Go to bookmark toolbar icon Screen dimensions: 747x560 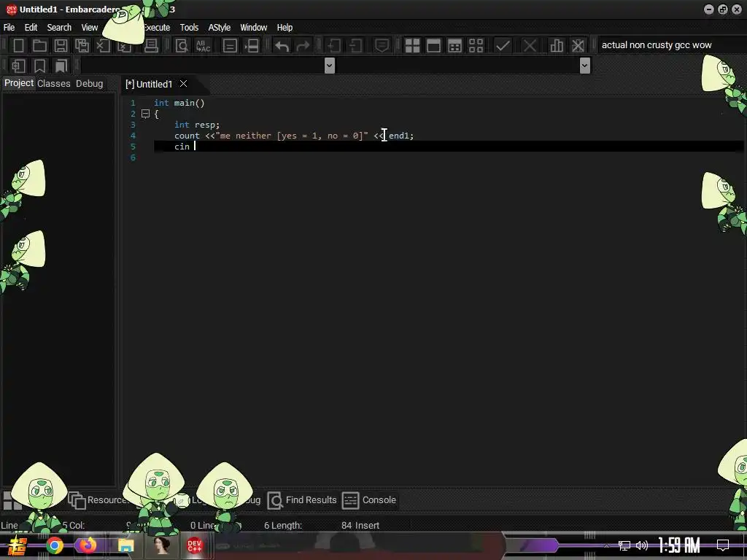click(x=61, y=66)
